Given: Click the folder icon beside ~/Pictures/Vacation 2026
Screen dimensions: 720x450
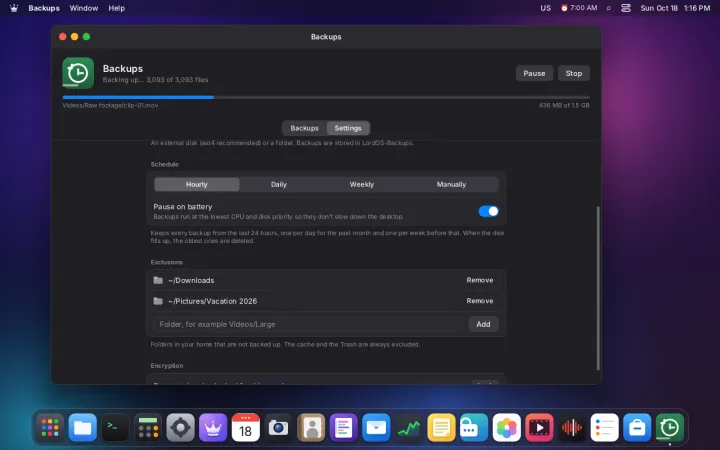Looking at the screenshot, I should click(158, 301).
